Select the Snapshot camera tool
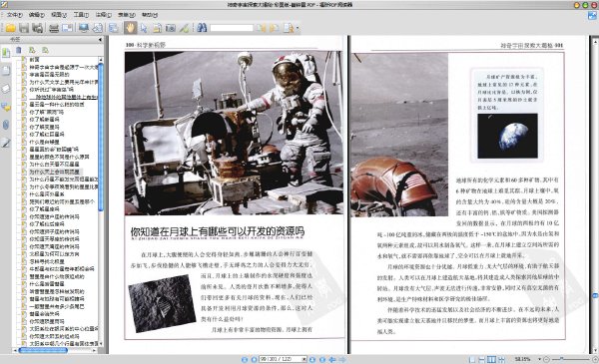This screenshot has height=364, width=599. [171, 28]
